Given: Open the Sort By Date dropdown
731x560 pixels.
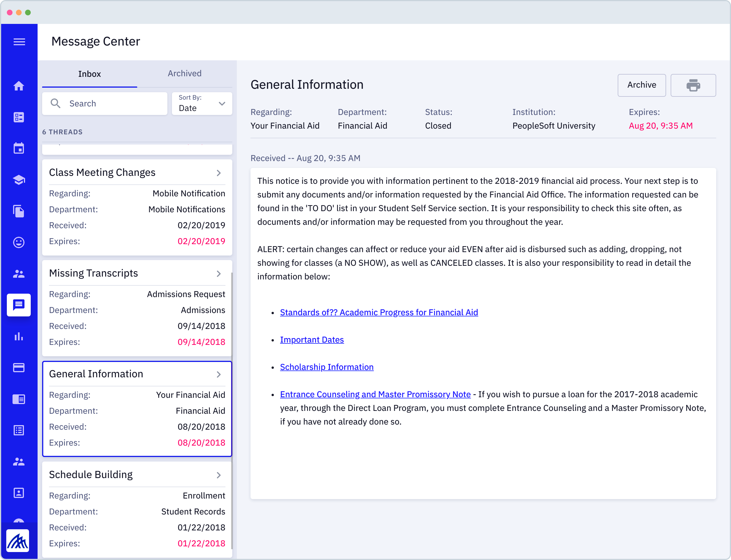Looking at the screenshot, I should click(x=202, y=103).
